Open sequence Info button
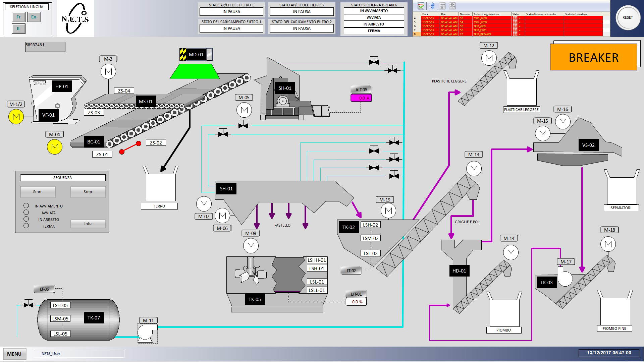This screenshot has width=644, height=362. point(88,224)
